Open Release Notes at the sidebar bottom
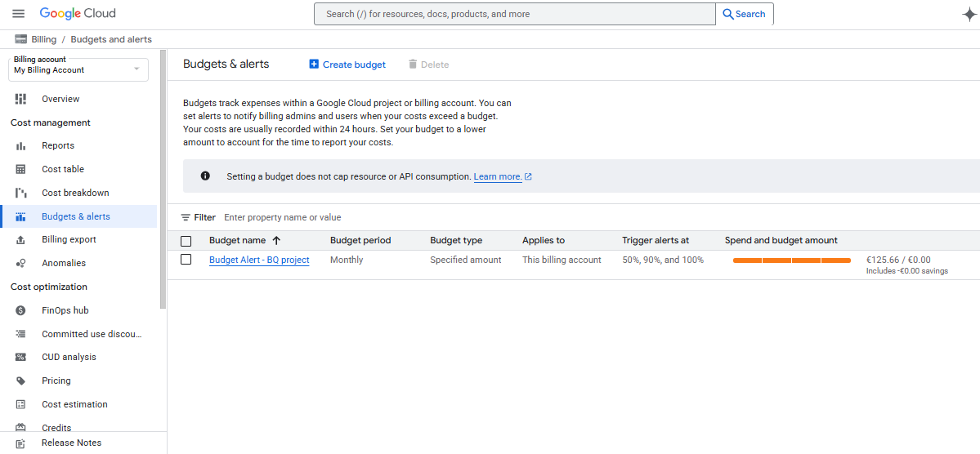The height and width of the screenshot is (454, 980). (x=71, y=443)
